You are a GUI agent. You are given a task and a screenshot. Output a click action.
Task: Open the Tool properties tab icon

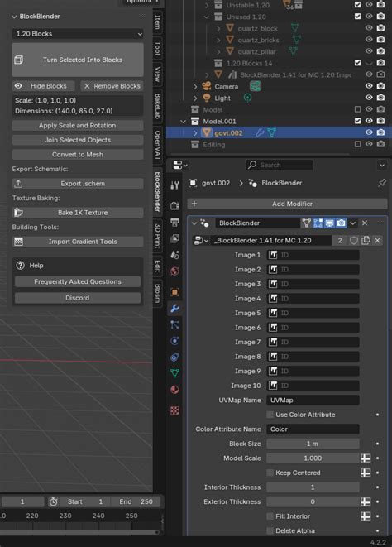(174, 185)
